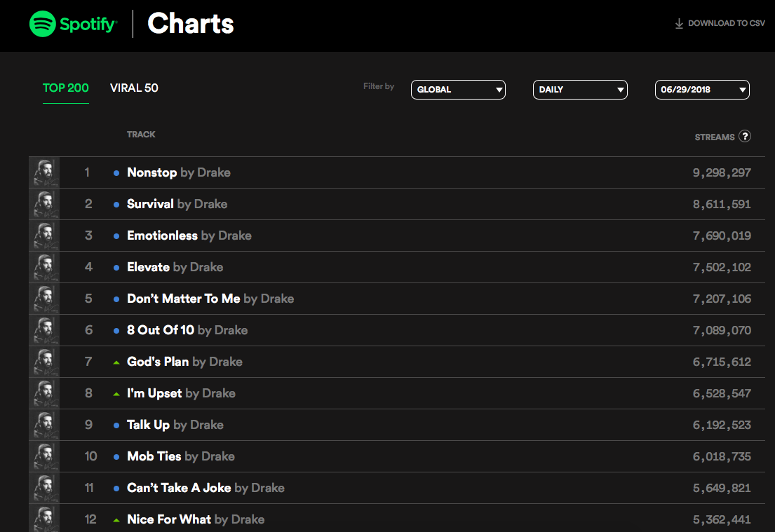Click the blue dot beside Nonstop
Screen dimensions: 775x532
pos(116,173)
